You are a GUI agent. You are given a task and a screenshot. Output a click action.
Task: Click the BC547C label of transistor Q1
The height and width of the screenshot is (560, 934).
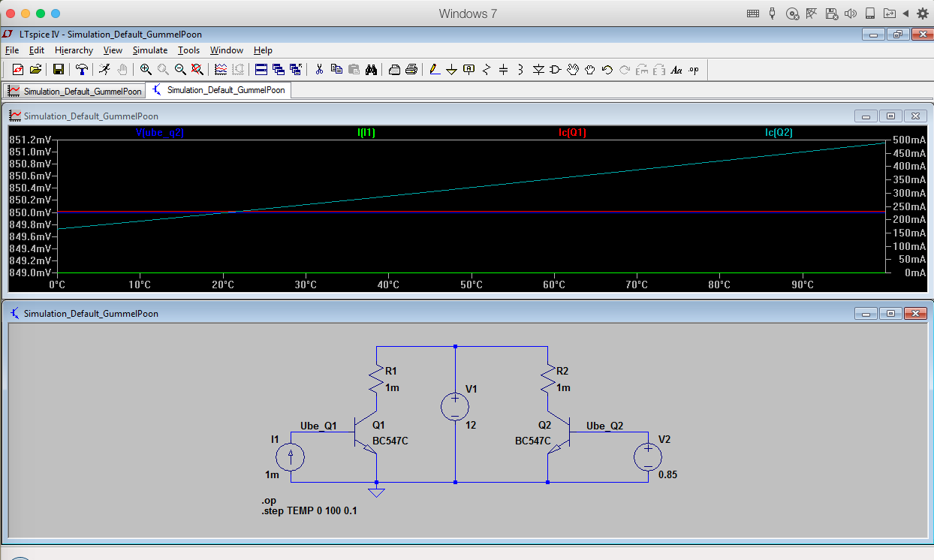pyautogui.click(x=390, y=441)
